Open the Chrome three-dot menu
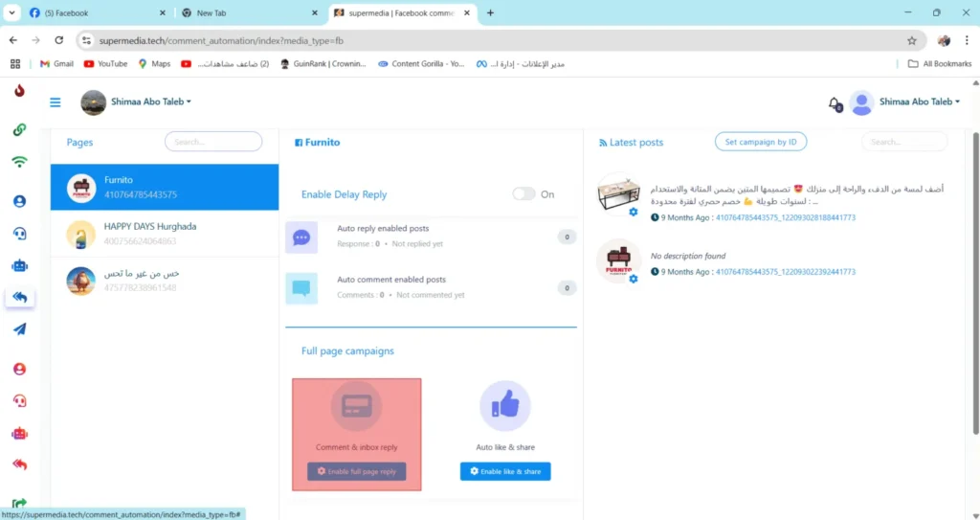 [968, 40]
